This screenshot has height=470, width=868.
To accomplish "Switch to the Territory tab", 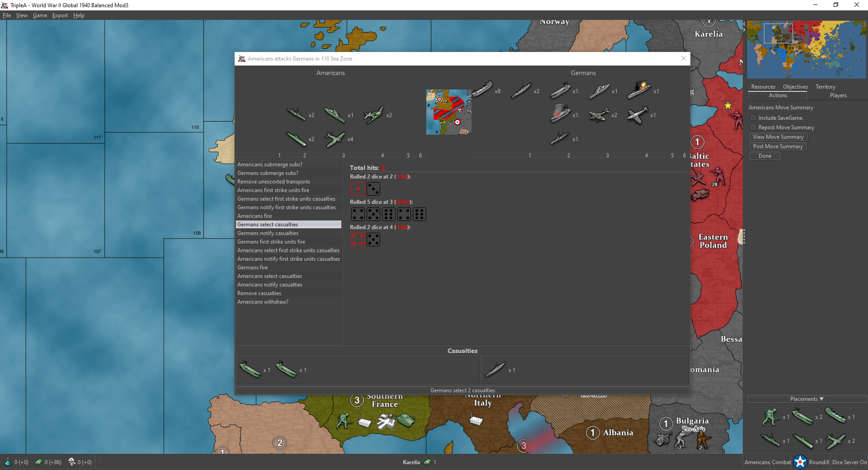I will tap(825, 87).
